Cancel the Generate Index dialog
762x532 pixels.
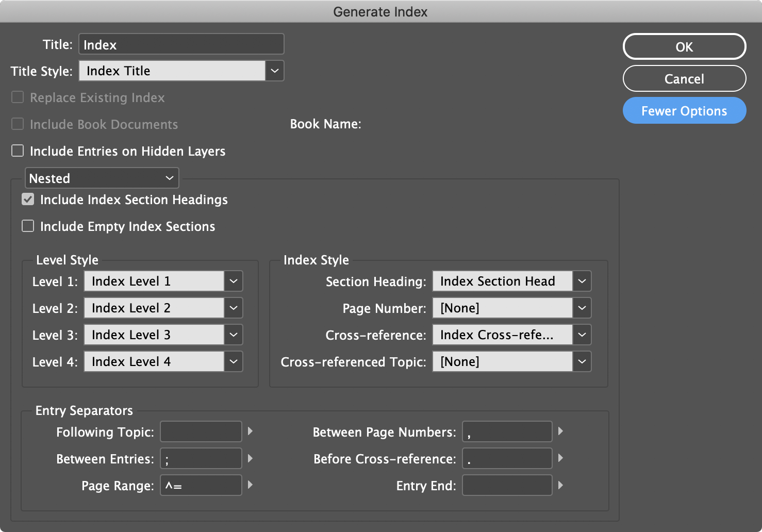pyautogui.click(x=684, y=78)
